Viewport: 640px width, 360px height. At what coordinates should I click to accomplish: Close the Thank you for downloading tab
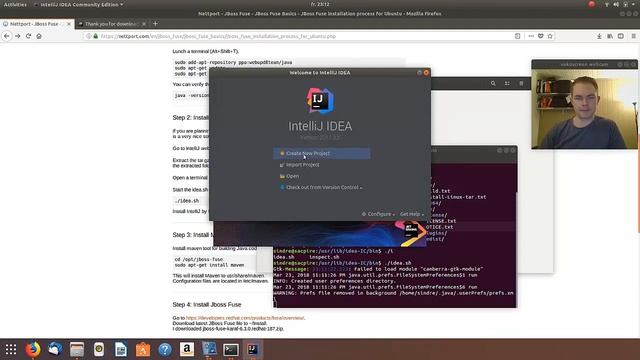(144, 24)
